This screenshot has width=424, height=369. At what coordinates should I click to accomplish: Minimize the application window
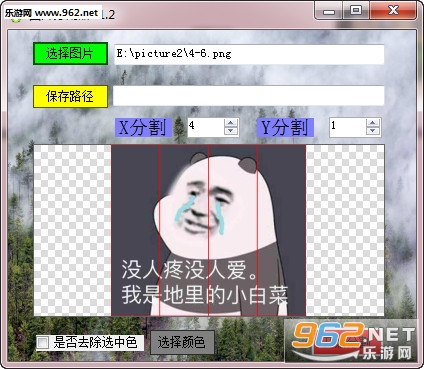[329, 11]
